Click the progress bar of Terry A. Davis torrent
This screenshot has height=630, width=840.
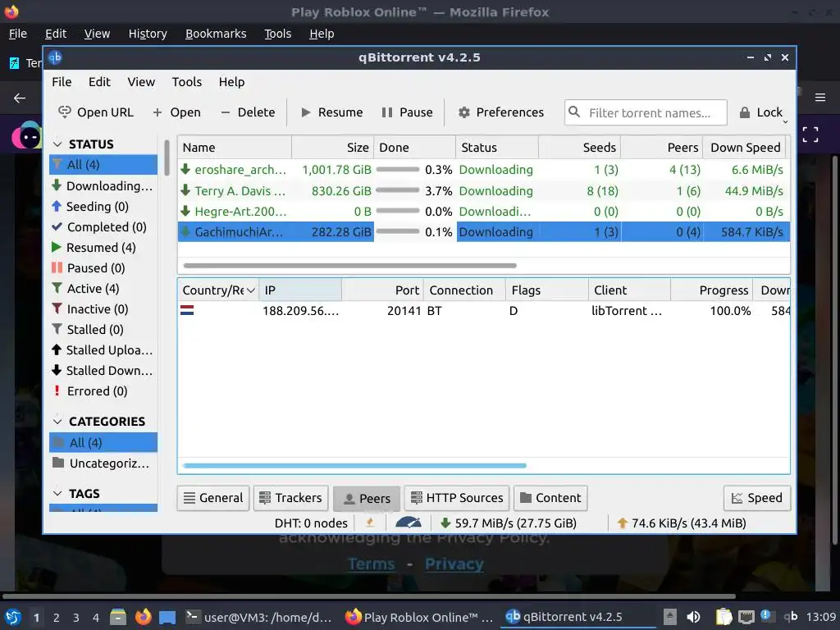coord(398,190)
